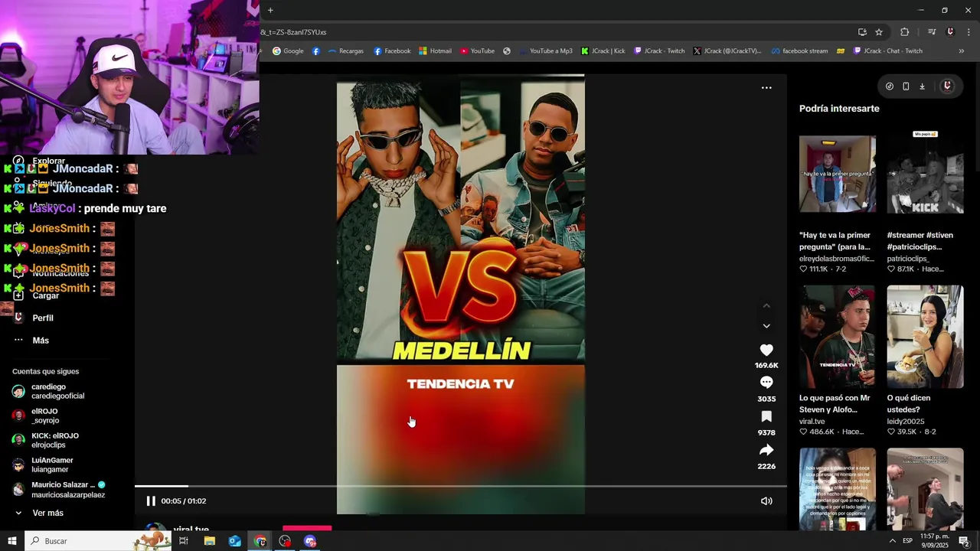Click the viral.tve author name in suggestions
Viewport: 980px width, 551px height.
[x=812, y=421]
